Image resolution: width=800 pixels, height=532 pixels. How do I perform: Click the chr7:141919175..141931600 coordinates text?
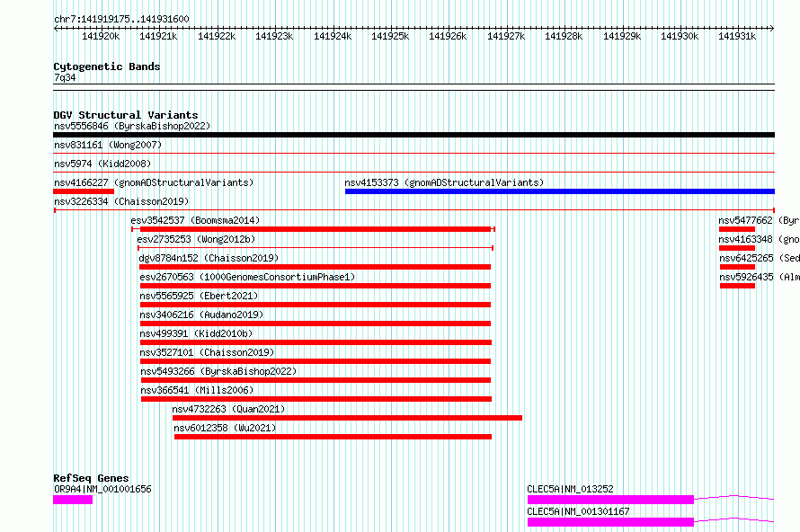point(121,19)
